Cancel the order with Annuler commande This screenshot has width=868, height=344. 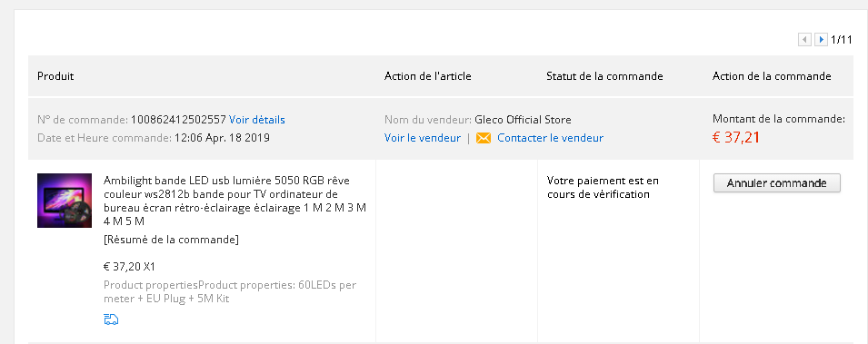coord(777,183)
